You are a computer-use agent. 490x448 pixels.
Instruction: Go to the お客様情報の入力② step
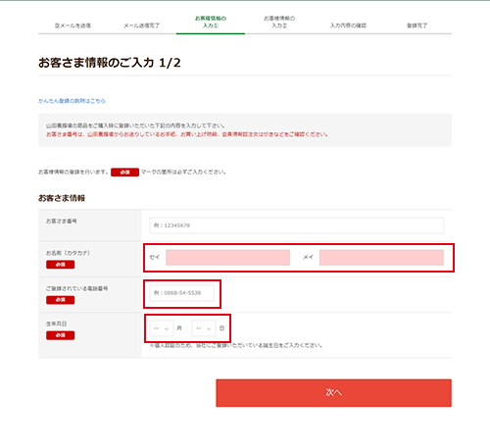(x=279, y=22)
